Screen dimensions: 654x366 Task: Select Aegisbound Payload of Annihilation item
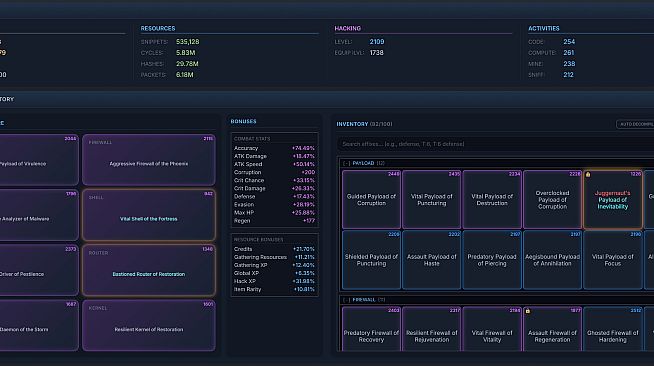pyautogui.click(x=552, y=260)
